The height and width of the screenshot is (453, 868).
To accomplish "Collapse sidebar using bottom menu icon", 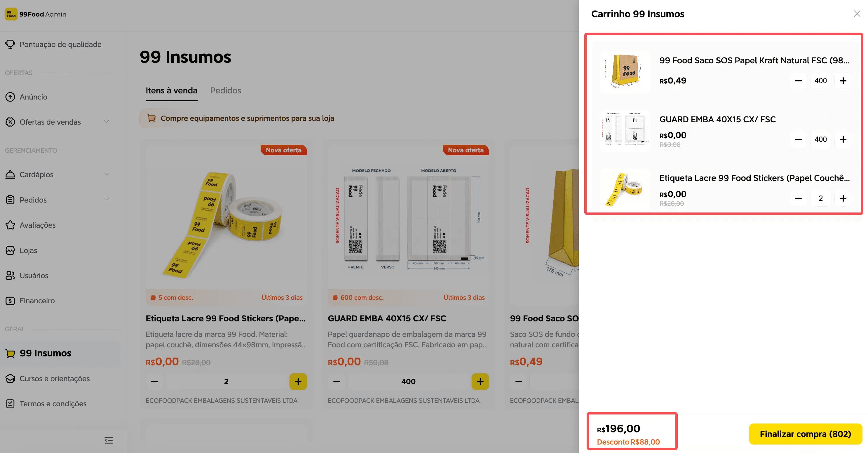I will tap(109, 440).
